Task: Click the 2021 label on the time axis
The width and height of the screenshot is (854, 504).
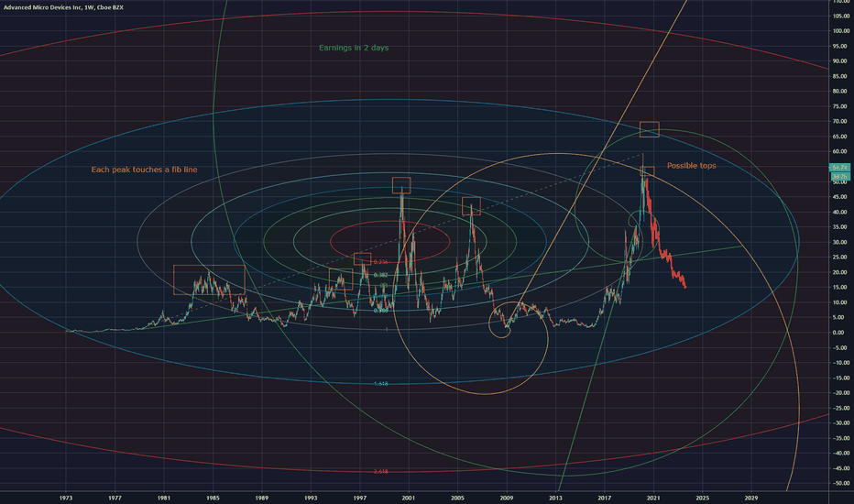Action: point(653,498)
